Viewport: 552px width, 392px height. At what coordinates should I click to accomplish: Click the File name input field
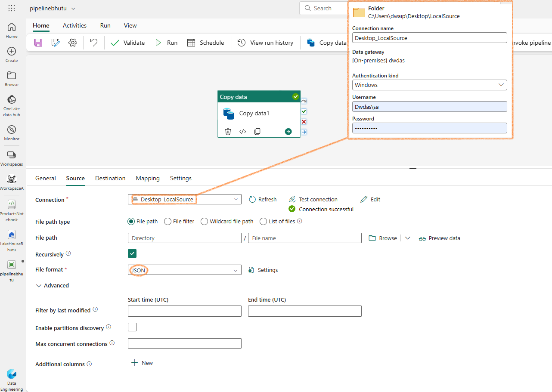point(305,238)
